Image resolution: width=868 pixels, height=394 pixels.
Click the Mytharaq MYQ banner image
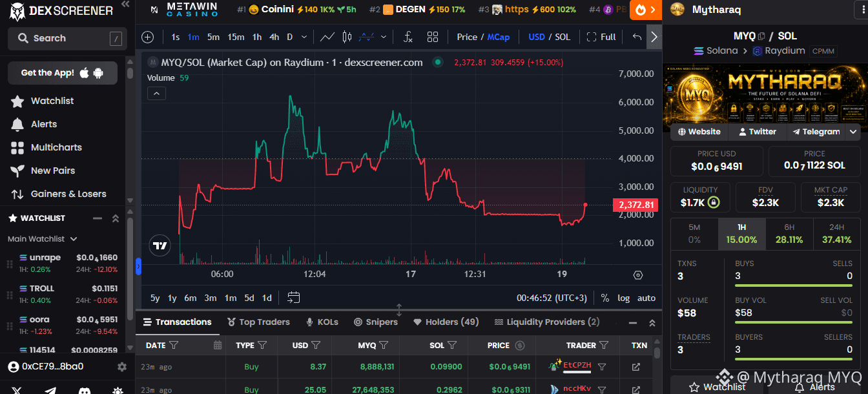pos(765,97)
